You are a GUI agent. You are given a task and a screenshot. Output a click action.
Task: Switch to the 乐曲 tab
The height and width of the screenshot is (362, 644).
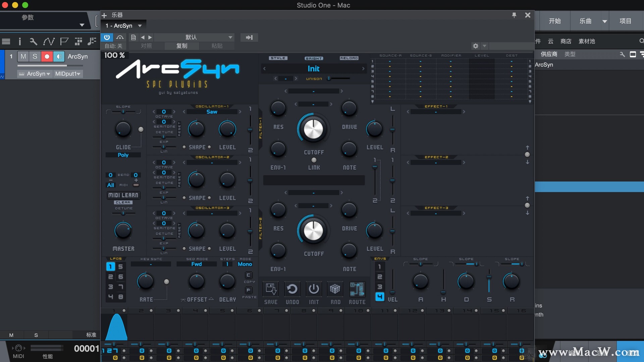[585, 21]
